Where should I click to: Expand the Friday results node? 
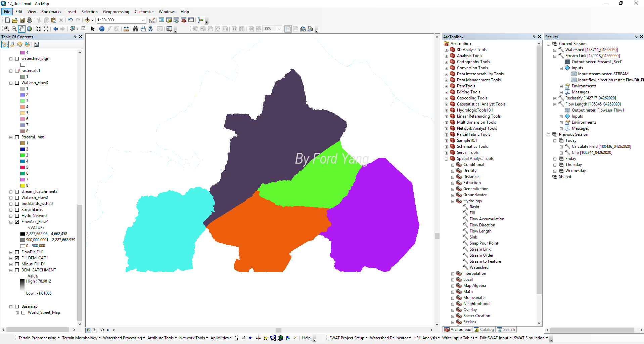[x=555, y=159]
